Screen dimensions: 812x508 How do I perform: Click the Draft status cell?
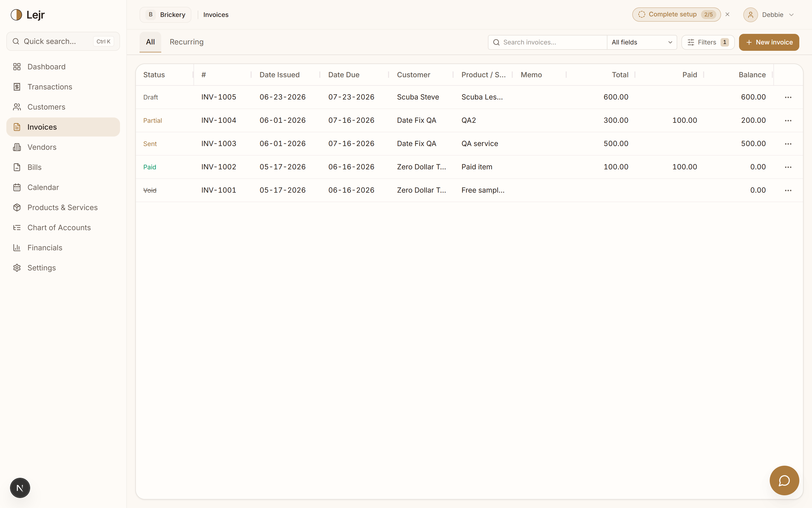click(x=150, y=97)
